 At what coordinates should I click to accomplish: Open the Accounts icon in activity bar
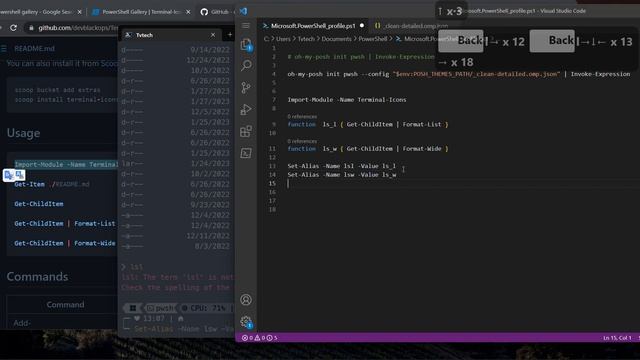click(x=246, y=300)
